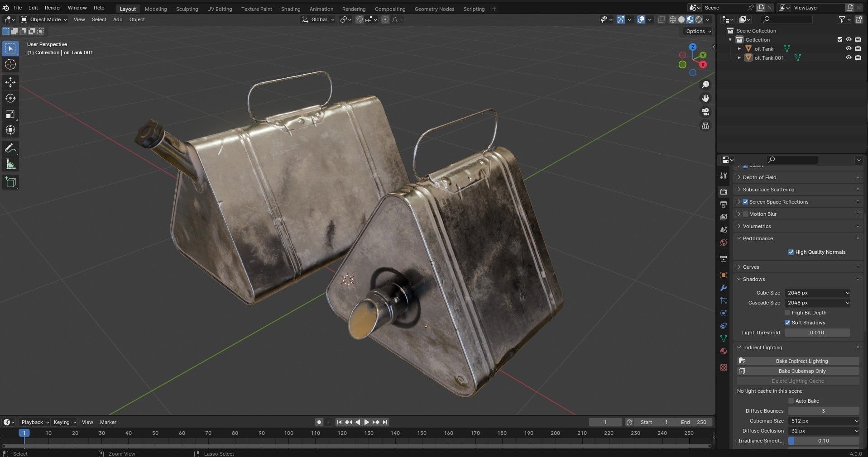Switch perspective/orthographic with the grid icon
Screen dimensions: 868x457
705,125
